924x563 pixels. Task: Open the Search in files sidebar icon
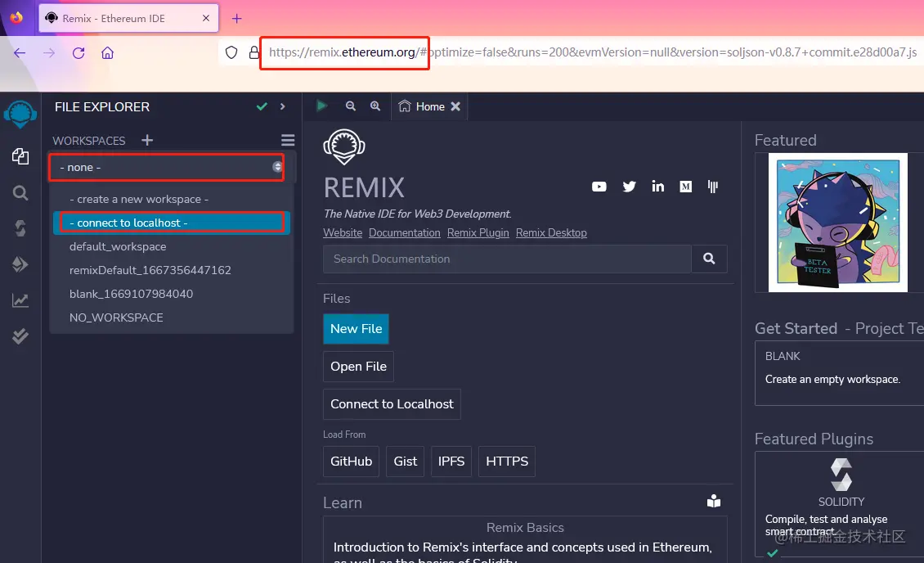[x=20, y=193]
